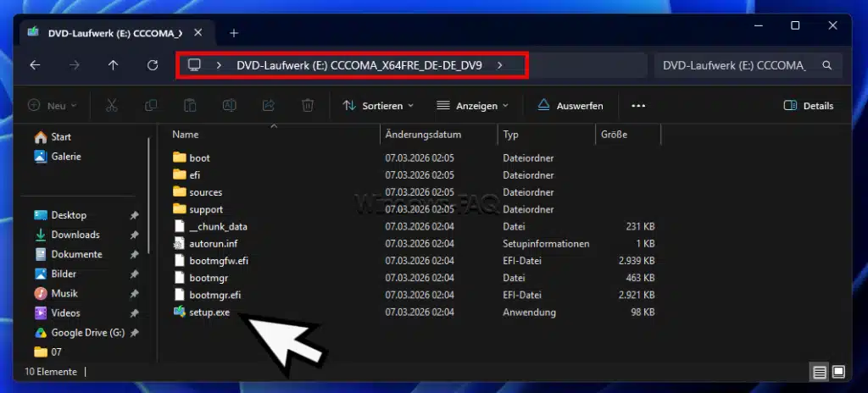868x393 pixels.
Task: Close the DVD-Laufwerk tab
Action: (x=198, y=33)
